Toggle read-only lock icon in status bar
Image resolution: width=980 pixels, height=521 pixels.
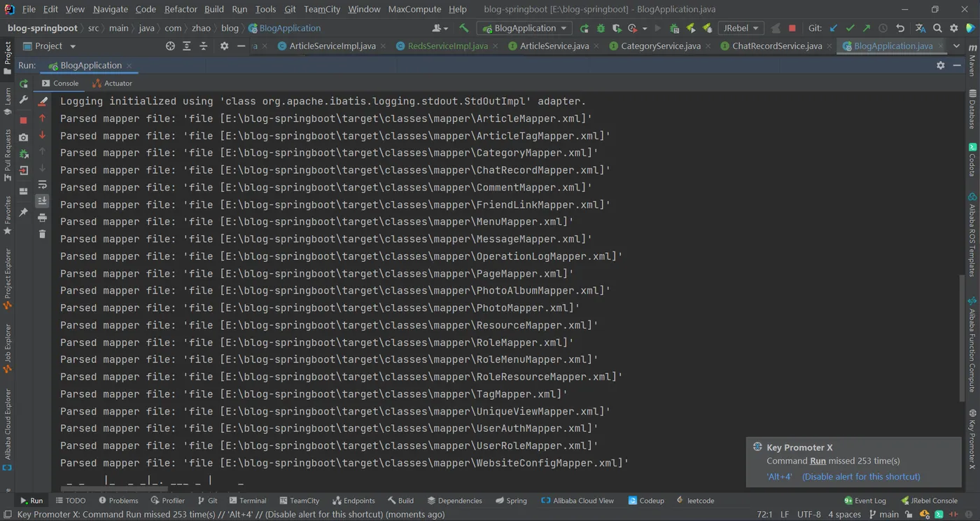[909, 514]
